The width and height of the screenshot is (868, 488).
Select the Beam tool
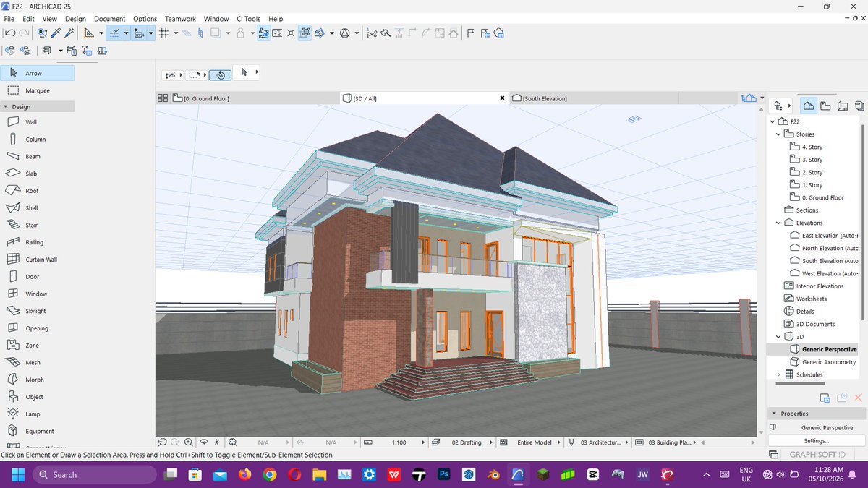click(x=38, y=156)
